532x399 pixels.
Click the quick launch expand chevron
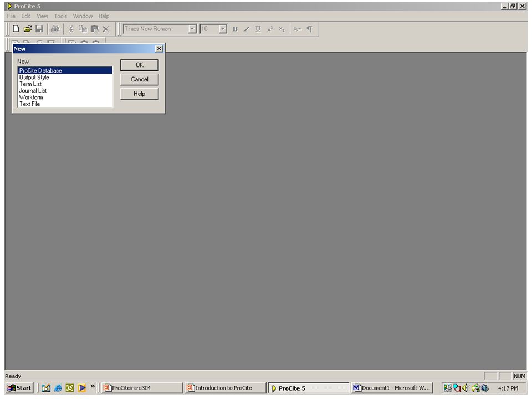click(x=93, y=386)
